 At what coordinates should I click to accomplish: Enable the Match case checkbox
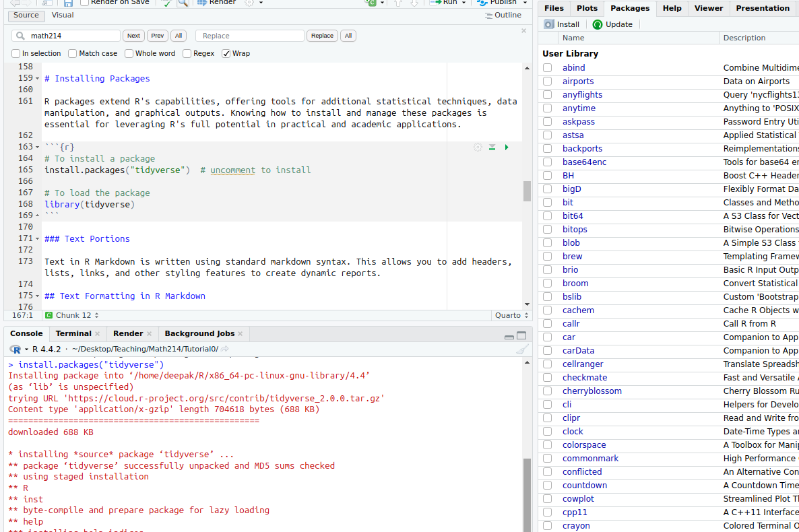[73, 53]
